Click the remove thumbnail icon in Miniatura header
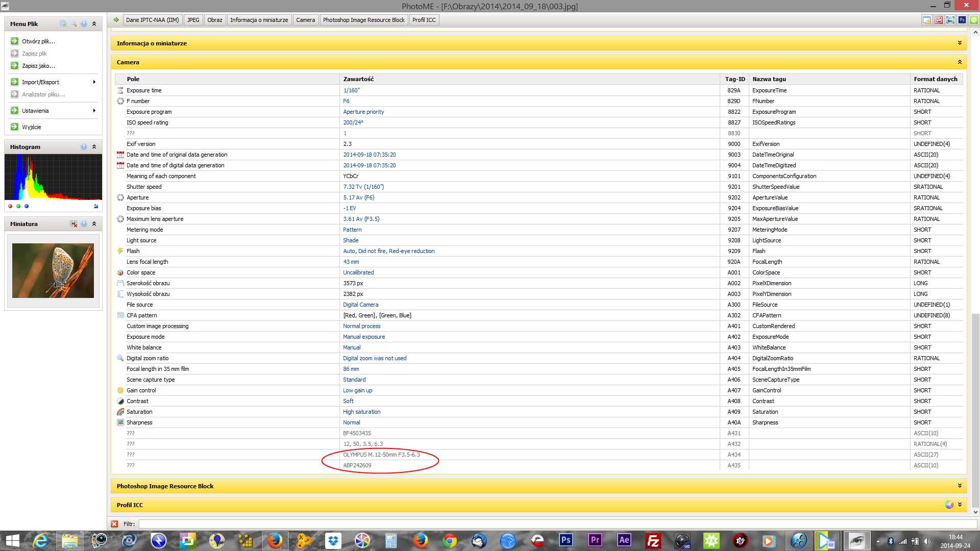The width and height of the screenshot is (980, 551). 73,223
